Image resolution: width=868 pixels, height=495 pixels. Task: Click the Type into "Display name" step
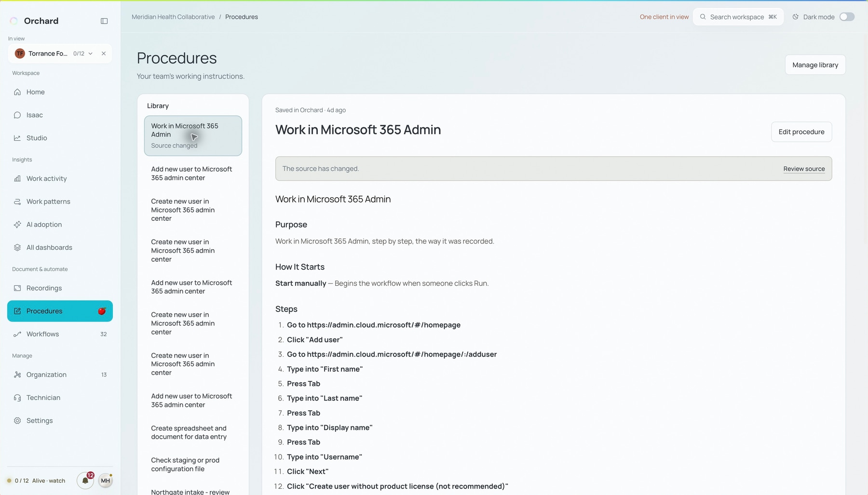330,428
